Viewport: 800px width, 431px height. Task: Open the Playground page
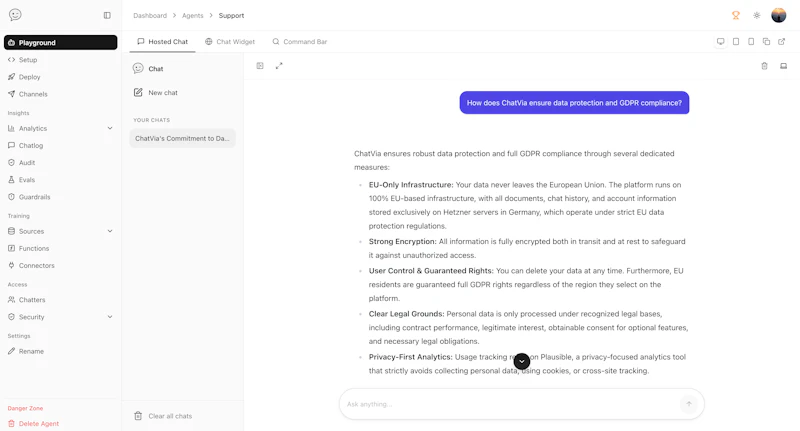(x=61, y=42)
